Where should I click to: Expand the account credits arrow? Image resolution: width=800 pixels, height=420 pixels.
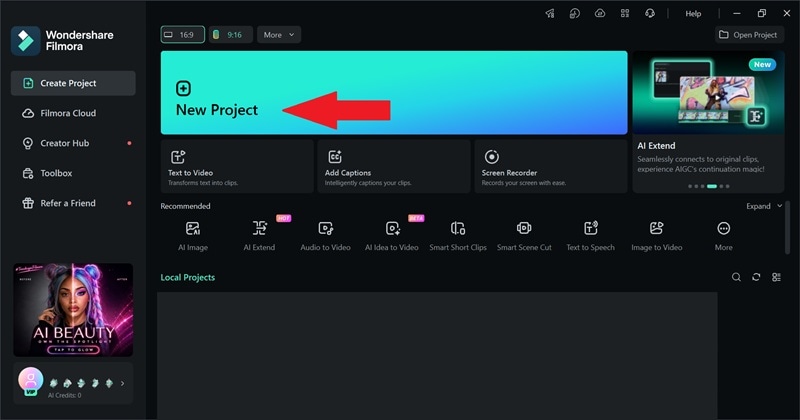(122, 383)
